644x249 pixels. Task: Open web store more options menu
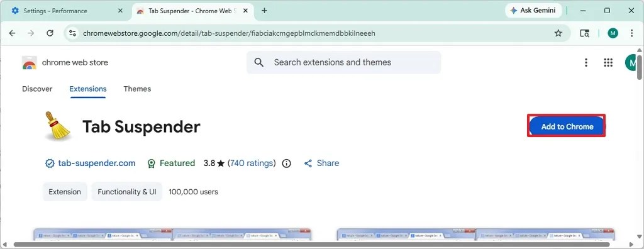tap(586, 62)
